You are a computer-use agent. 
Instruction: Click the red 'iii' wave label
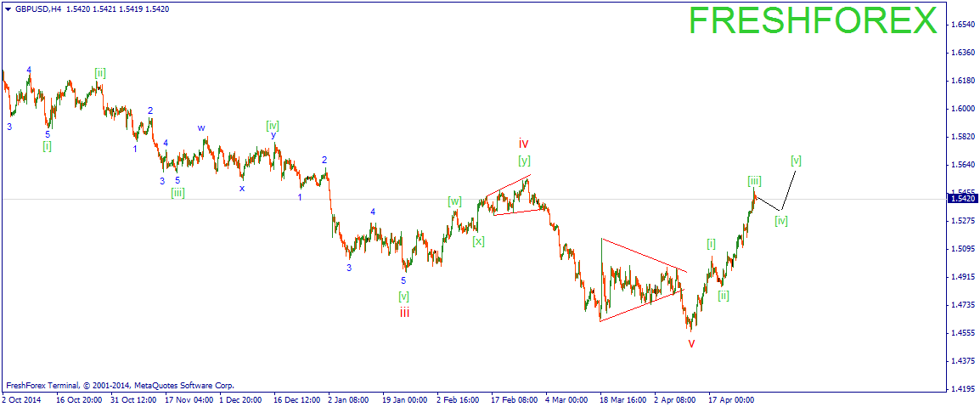(405, 312)
